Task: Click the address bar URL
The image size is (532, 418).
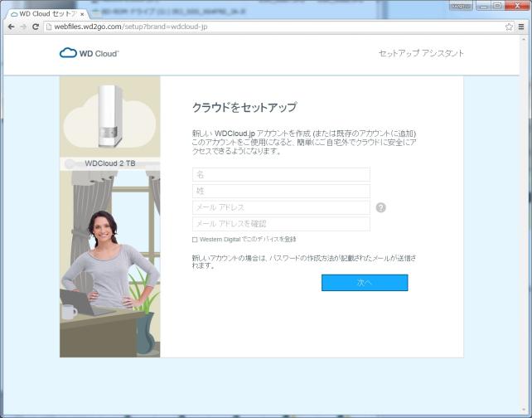Action: point(131,27)
